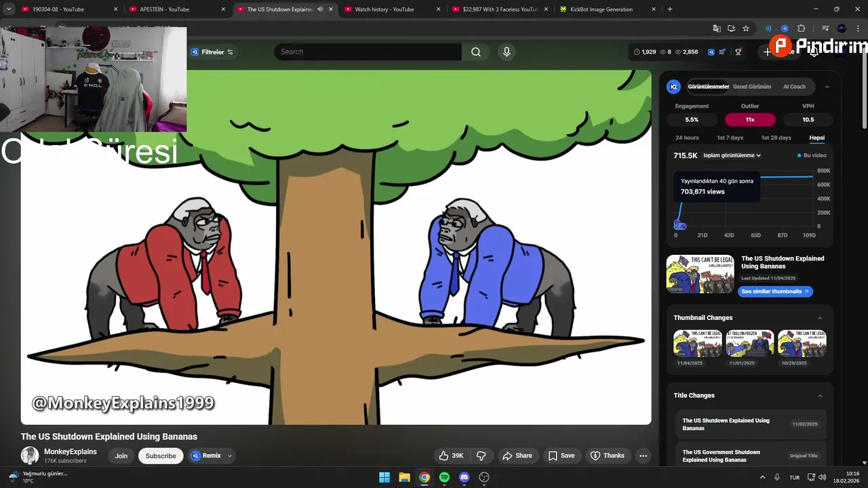Screen dimensions: 868x488
Task: Open Chrome translate page icon
Action: tap(717, 28)
